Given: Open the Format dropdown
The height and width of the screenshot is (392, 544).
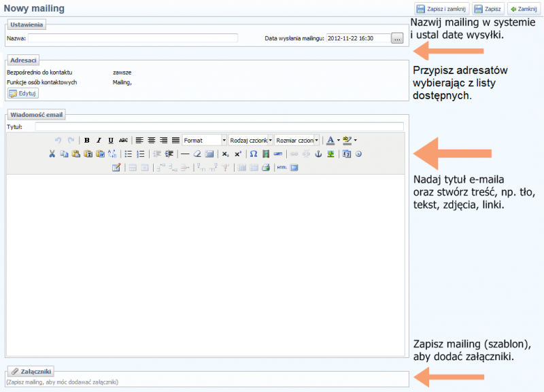Looking at the screenshot, I should [x=205, y=140].
